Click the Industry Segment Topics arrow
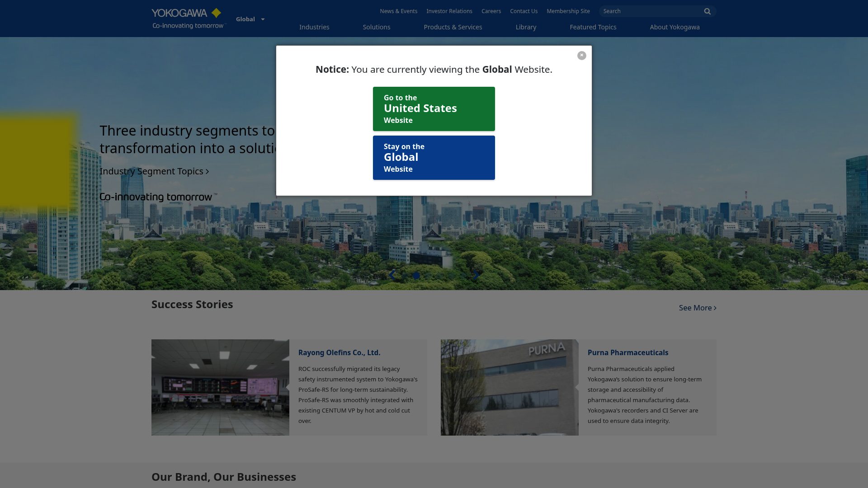 (x=208, y=172)
